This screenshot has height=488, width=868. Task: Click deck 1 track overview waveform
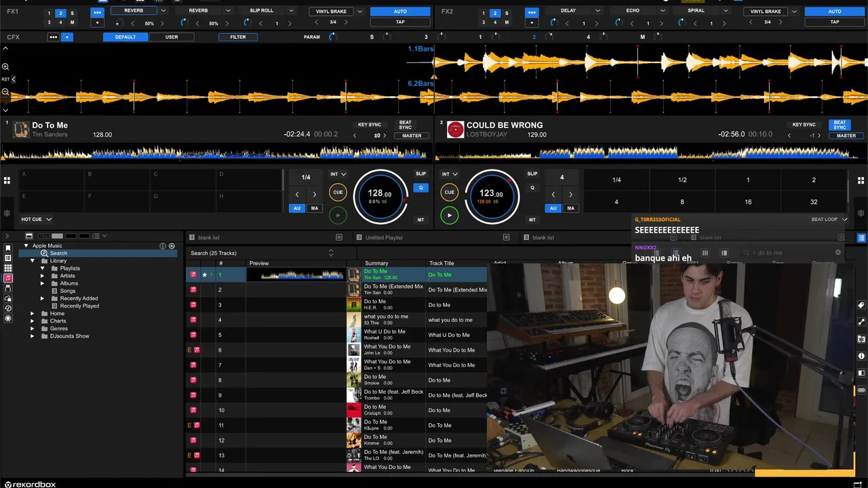pyautogui.click(x=216, y=152)
